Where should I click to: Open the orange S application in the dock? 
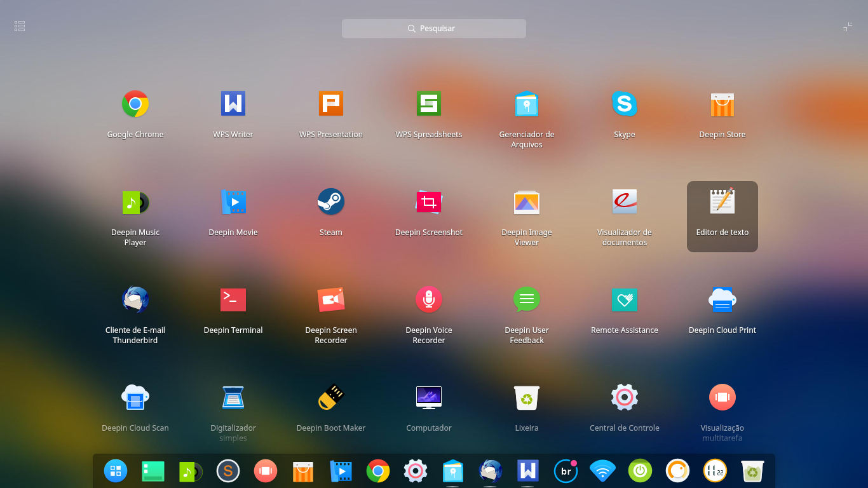pyautogui.click(x=228, y=471)
